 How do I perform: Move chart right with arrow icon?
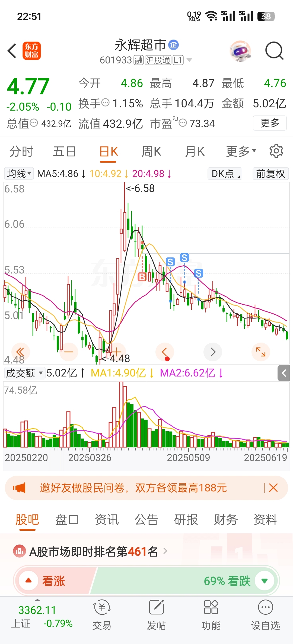pos(213,352)
